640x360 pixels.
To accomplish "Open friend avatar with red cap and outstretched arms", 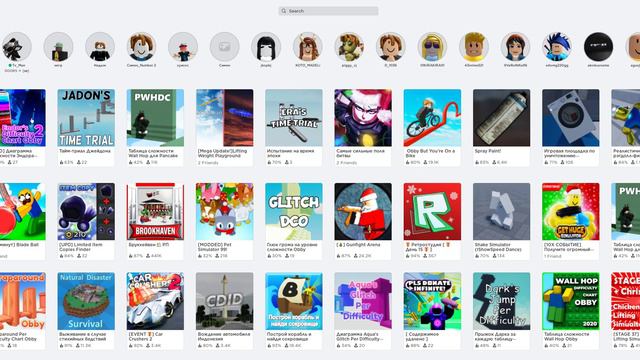I will [x=183, y=47].
